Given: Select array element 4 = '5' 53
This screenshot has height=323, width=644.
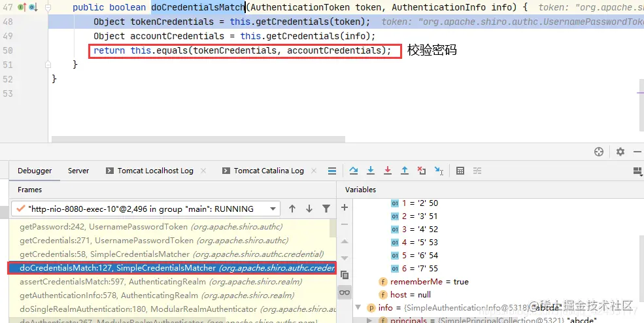Looking at the screenshot, I should pyautogui.click(x=415, y=243).
